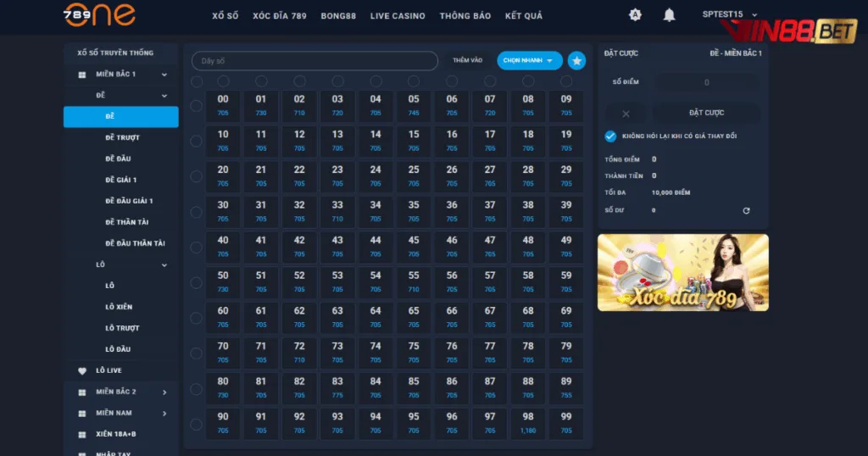Viewport: 868px width, 456px height.
Task: Open the Bong88 menu
Action: click(338, 16)
